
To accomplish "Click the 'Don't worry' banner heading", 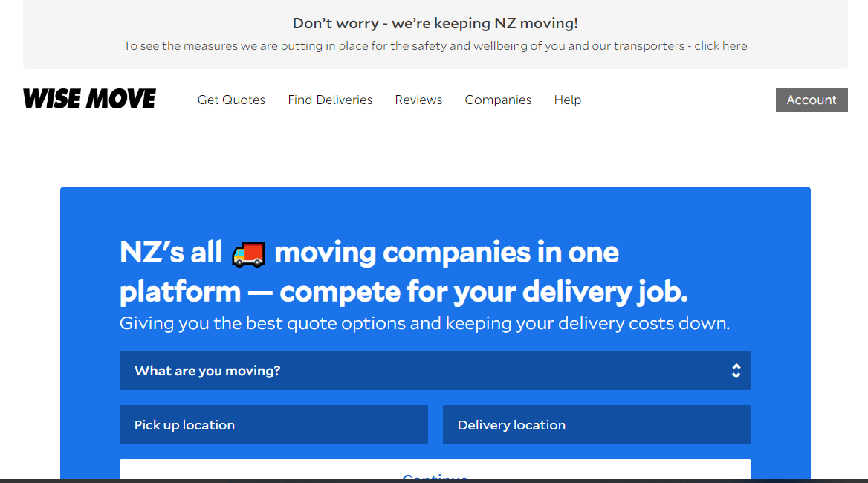I will click(435, 23).
